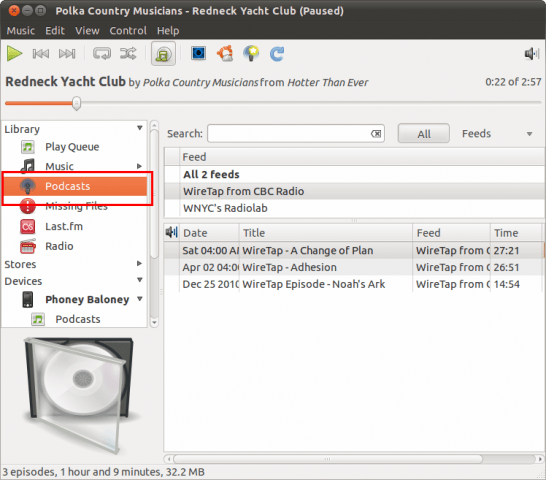Click the All filter button
Image resolution: width=546 pixels, height=480 pixels.
tap(424, 134)
